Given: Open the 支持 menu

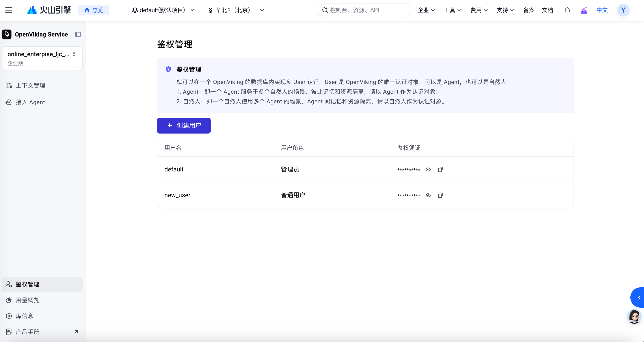Looking at the screenshot, I should point(505,10).
